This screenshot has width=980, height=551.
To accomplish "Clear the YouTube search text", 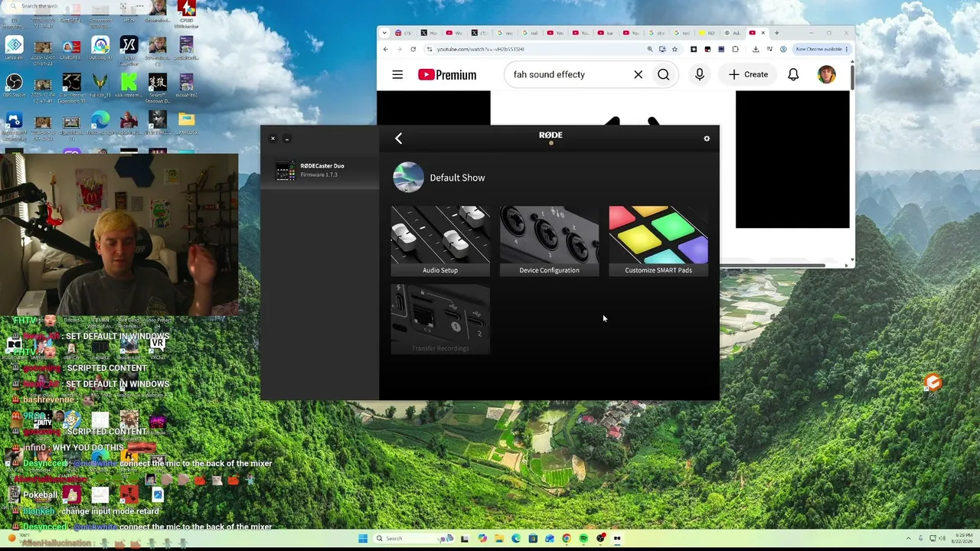I will coord(638,74).
